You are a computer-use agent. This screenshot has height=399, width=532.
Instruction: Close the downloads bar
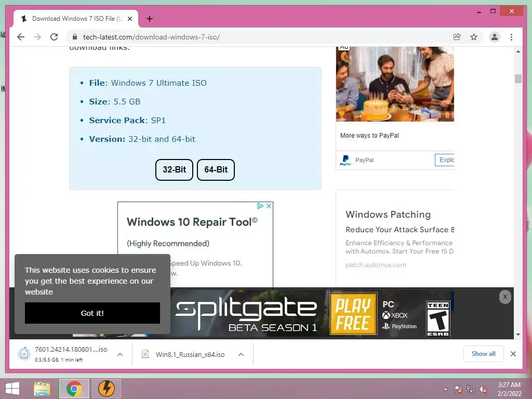coord(513,353)
